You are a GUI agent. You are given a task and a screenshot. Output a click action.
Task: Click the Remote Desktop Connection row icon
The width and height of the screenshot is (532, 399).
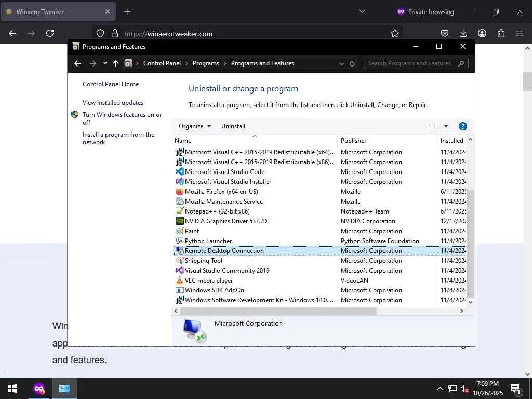179,251
